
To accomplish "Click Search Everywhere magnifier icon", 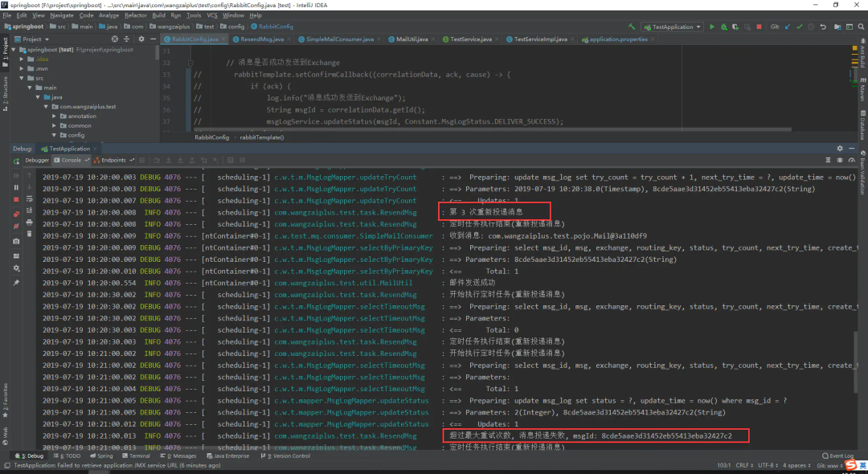I will (861, 27).
